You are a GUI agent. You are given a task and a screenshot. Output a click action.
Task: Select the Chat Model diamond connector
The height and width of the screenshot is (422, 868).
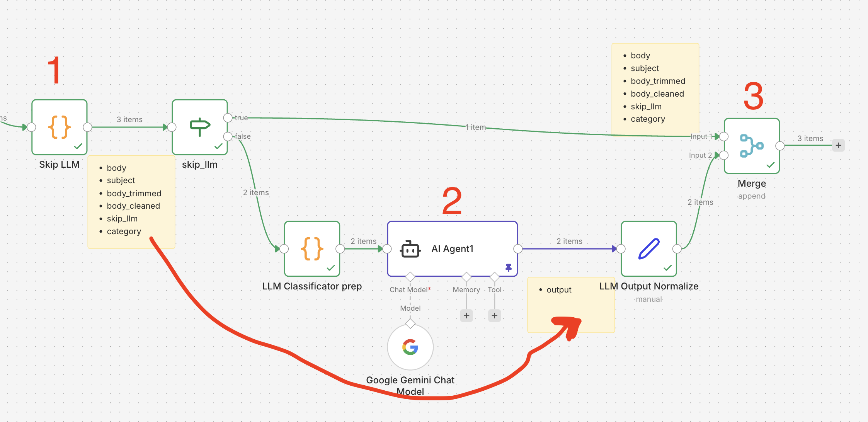click(x=410, y=277)
